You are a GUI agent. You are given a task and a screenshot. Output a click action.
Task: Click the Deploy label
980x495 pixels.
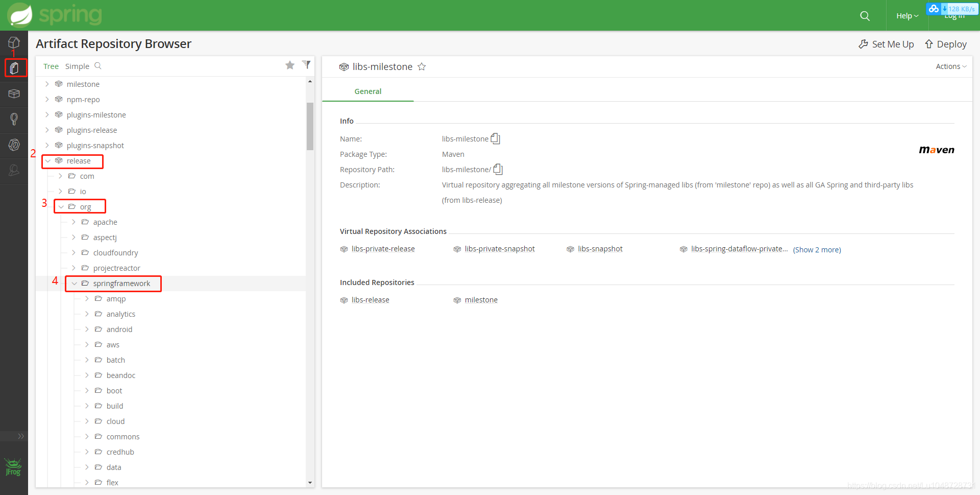tap(951, 44)
